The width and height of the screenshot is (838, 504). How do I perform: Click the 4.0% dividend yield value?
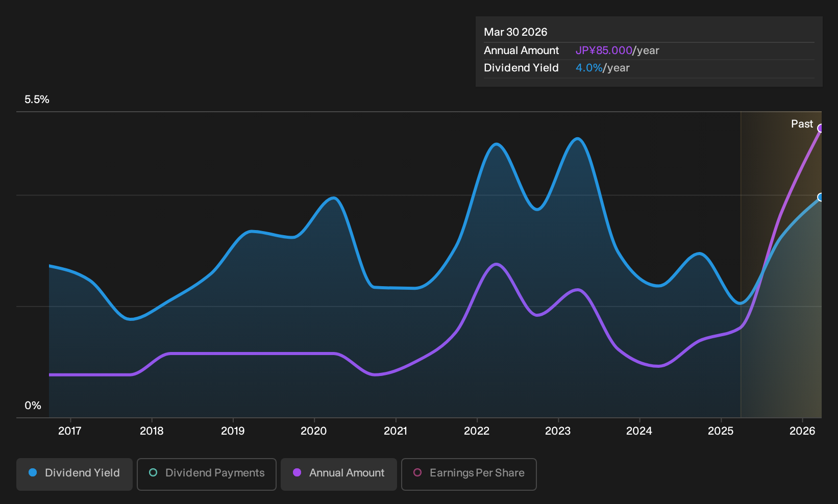coord(589,68)
